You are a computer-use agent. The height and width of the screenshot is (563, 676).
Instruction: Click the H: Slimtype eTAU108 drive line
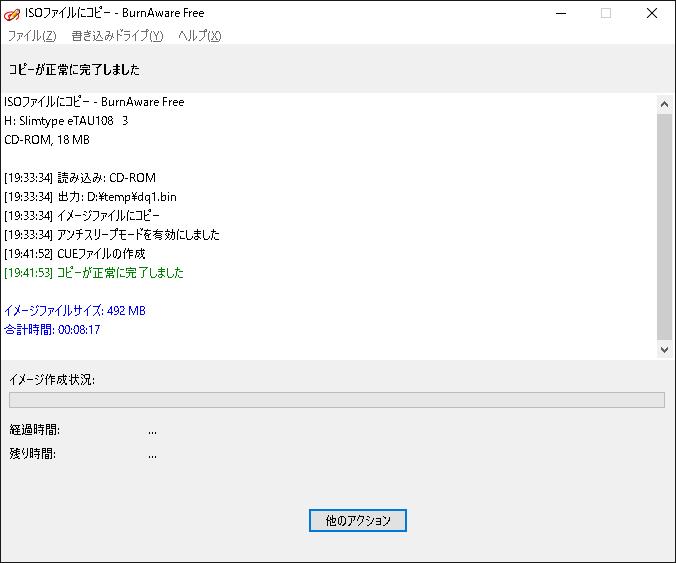point(66,121)
